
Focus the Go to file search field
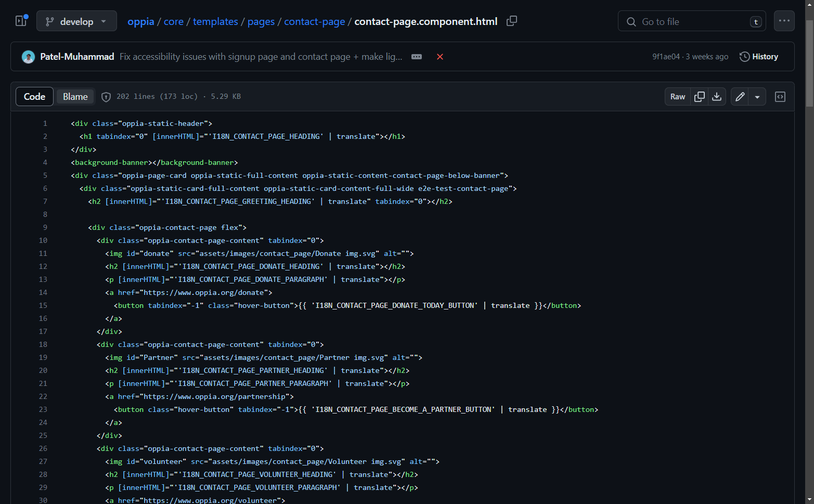[x=692, y=21]
